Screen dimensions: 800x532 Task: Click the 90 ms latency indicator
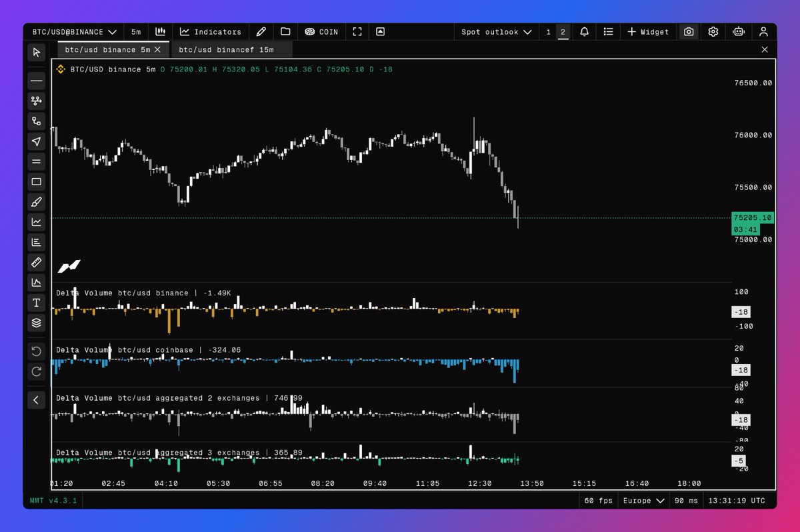click(686, 501)
